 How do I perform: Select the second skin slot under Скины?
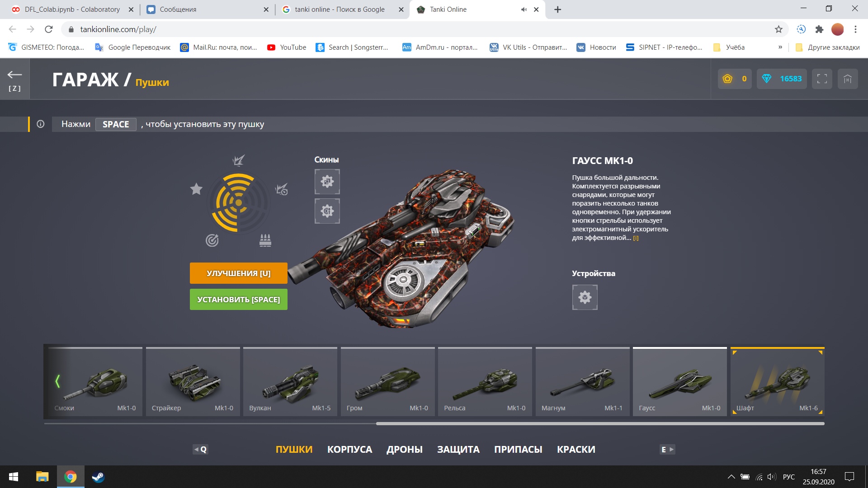pyautogui.click(x=327, y=211)
